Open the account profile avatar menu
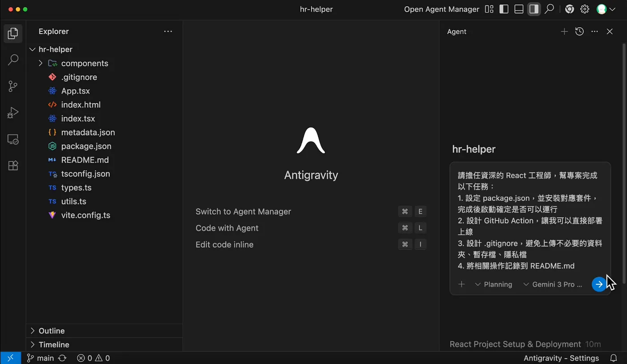Image resolution: width=627 pixels, height=364 pixels. click(606, 9)
